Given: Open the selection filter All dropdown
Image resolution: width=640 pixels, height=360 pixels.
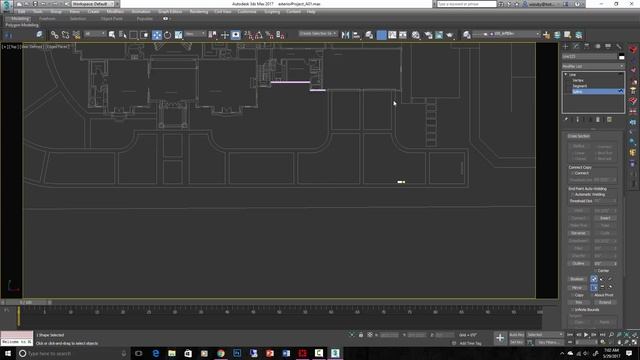Looking at the screenshot, I should pos(95,34).
